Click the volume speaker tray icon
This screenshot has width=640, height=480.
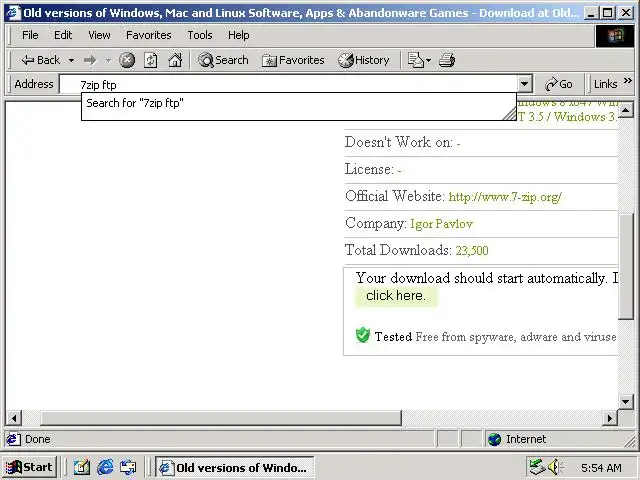click(555, 467)
